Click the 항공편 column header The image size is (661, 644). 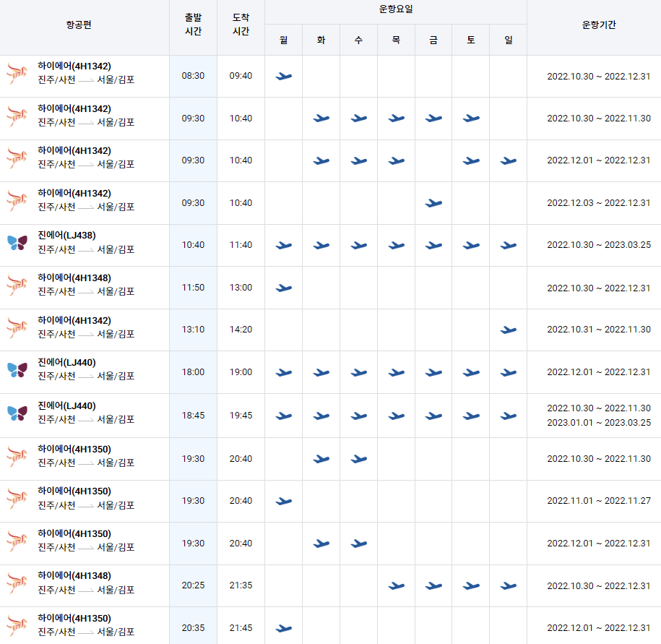pyautogui.click(x=79, y=25)
